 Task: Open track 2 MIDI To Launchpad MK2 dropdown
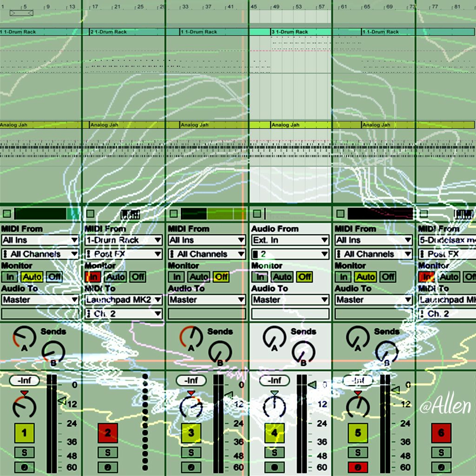pyautogui.click(x=123, y=300)
